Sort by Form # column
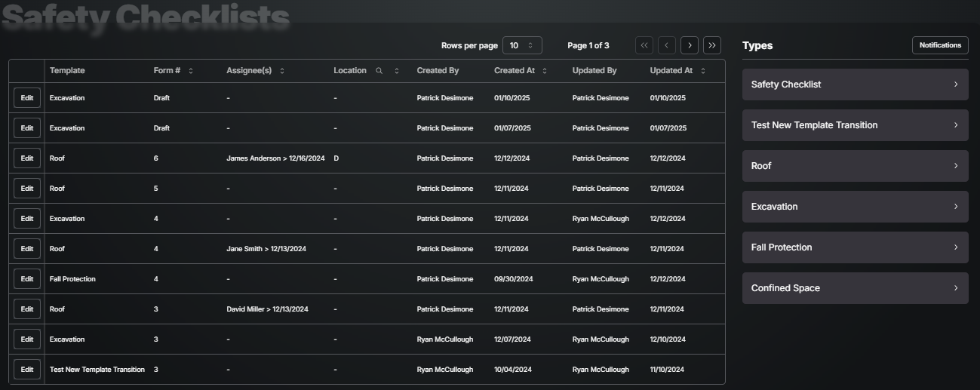The image size is (980, 390). 191,71
